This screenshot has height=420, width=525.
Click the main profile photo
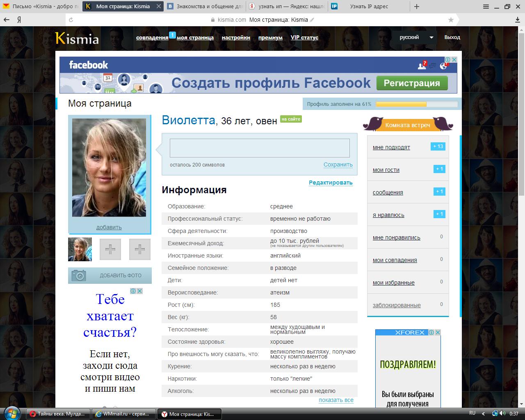click(x=109, y=168)
